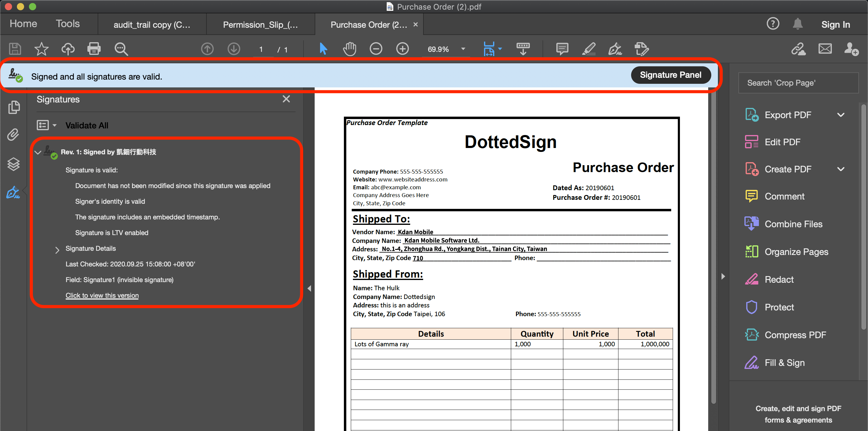Select the Fill & Sign tool

[785, 363]
